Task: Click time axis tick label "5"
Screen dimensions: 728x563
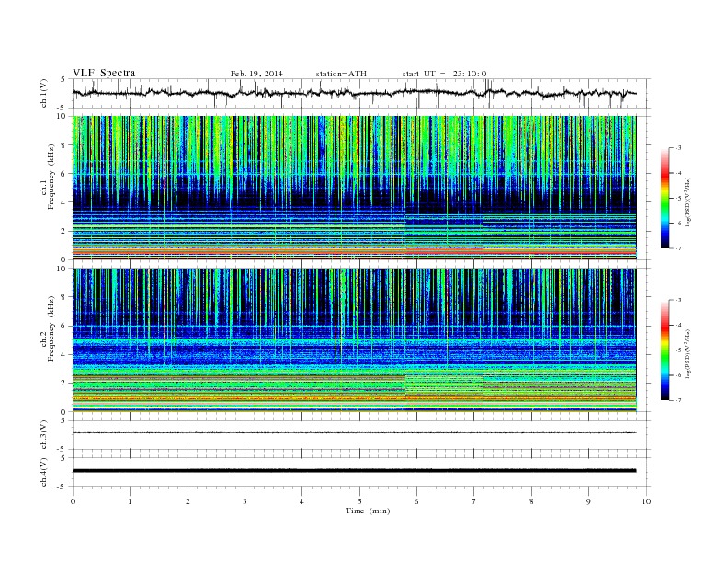Action: 359,501
